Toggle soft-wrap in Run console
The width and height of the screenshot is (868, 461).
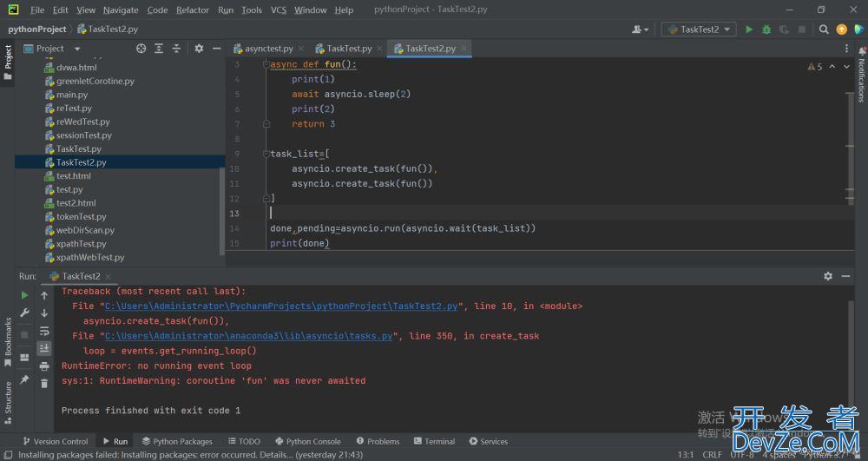click(x=44, y=331)
